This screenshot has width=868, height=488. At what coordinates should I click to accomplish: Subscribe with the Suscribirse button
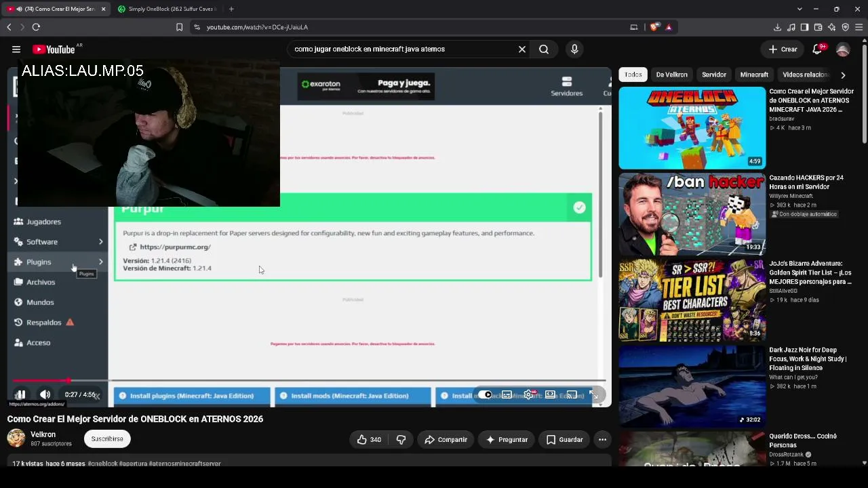(x=107, y=439)
